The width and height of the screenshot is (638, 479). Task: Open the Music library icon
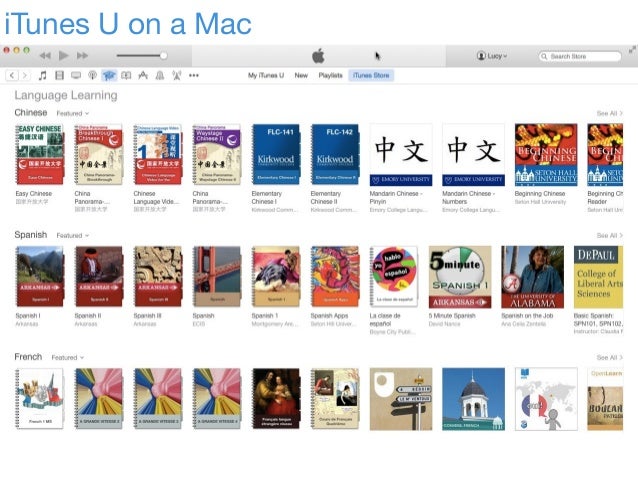(42, 75)
